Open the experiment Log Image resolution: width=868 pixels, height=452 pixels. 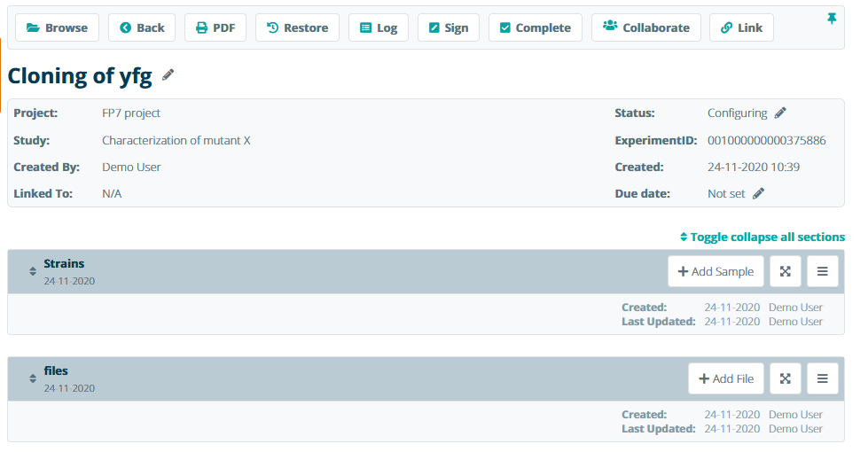(379, 27)
